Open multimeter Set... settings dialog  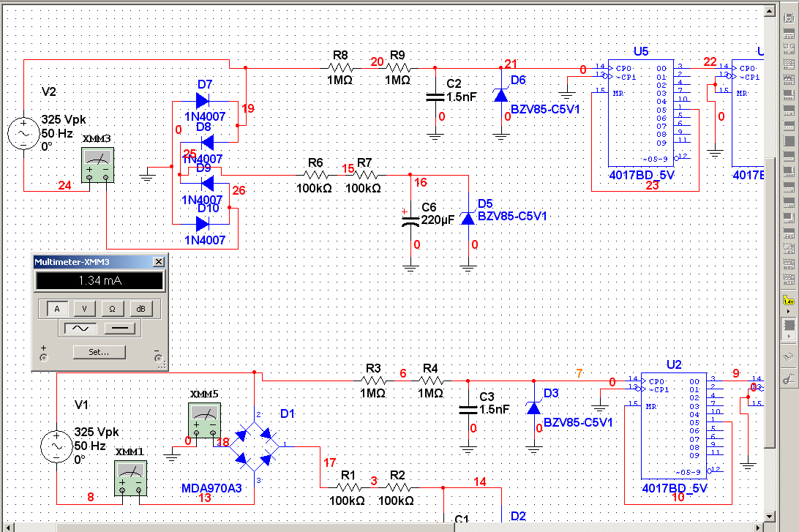(99, 352)
